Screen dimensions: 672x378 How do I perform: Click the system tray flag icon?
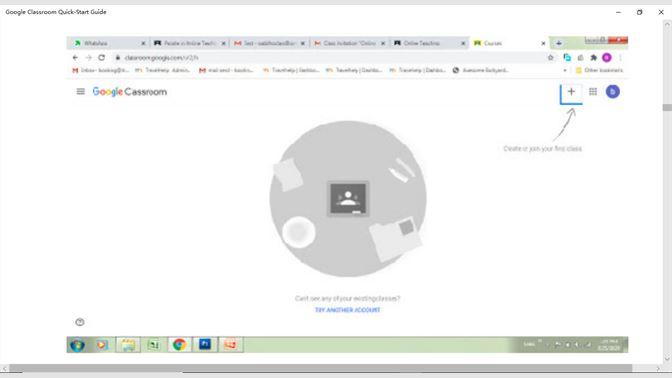click(558, 344)
